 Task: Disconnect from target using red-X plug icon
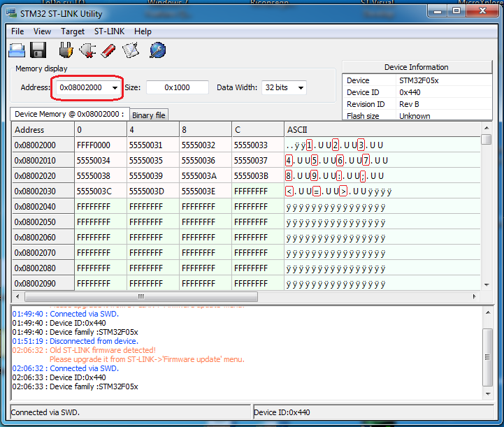tap(87, 50)
